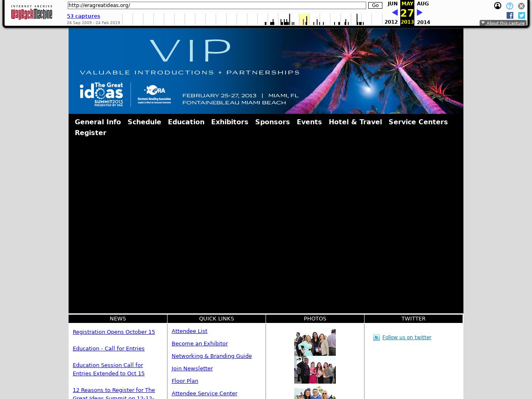Click Follow us on twitter link
This screenshot has width=532, height=399.
coord(406,337)
